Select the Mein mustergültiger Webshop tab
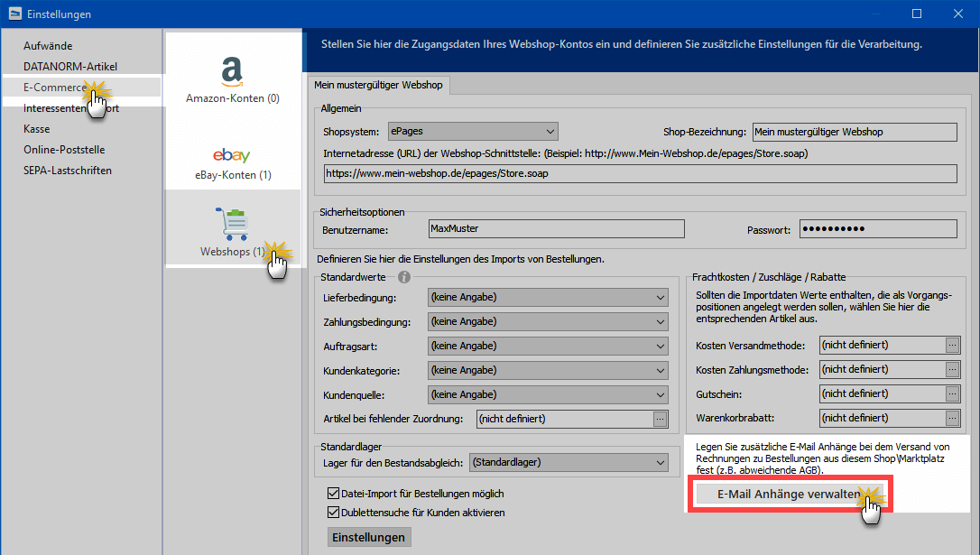 [x=378, y=85]
